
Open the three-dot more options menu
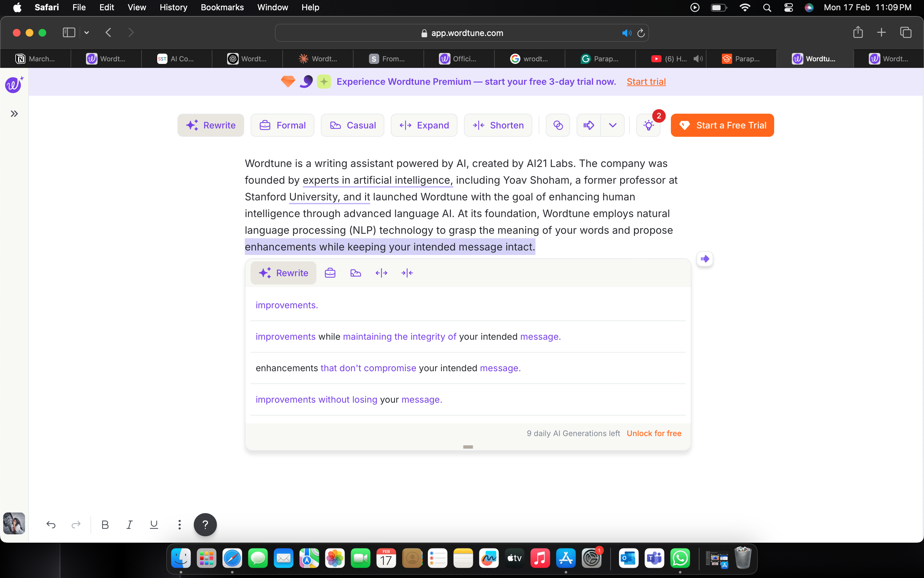coord(179,524)
